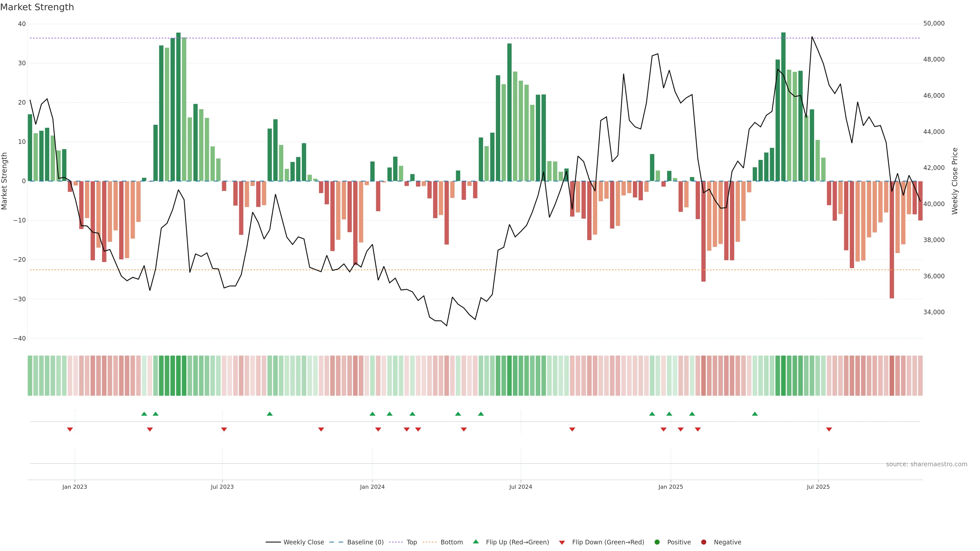This screenshot has width=980, height=551.
Task: Click the last red flip-down marker after Jul 2025
Action: (829, 429)
